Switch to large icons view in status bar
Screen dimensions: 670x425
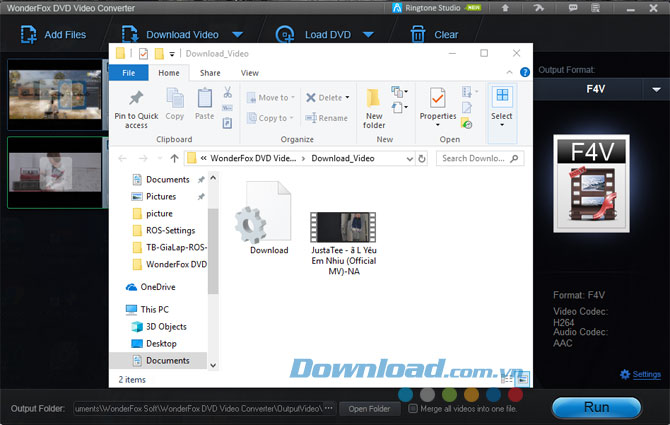523,378
